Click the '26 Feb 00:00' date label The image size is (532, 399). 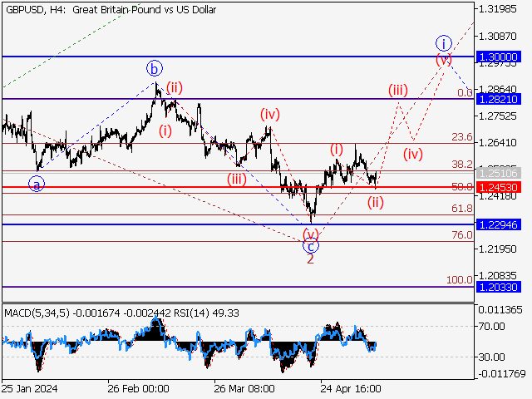point(139,388)
